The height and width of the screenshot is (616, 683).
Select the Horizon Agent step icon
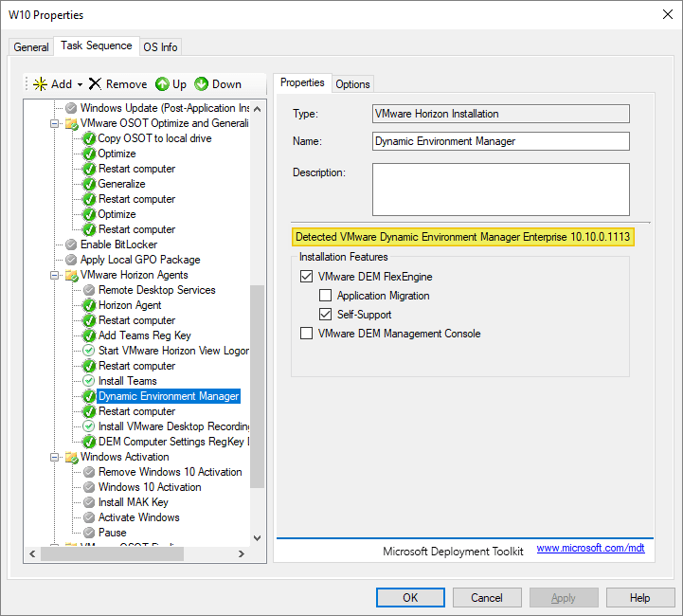coord(89,305)
